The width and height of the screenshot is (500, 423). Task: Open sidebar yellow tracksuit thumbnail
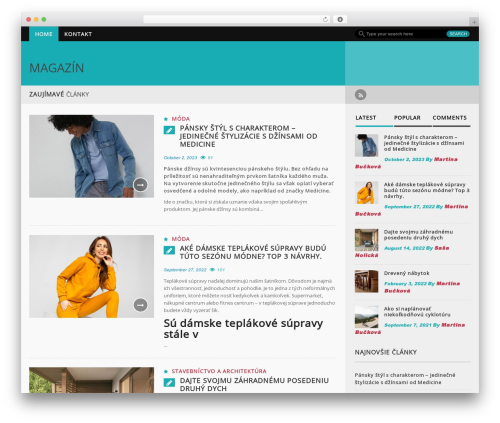[366, 193]
